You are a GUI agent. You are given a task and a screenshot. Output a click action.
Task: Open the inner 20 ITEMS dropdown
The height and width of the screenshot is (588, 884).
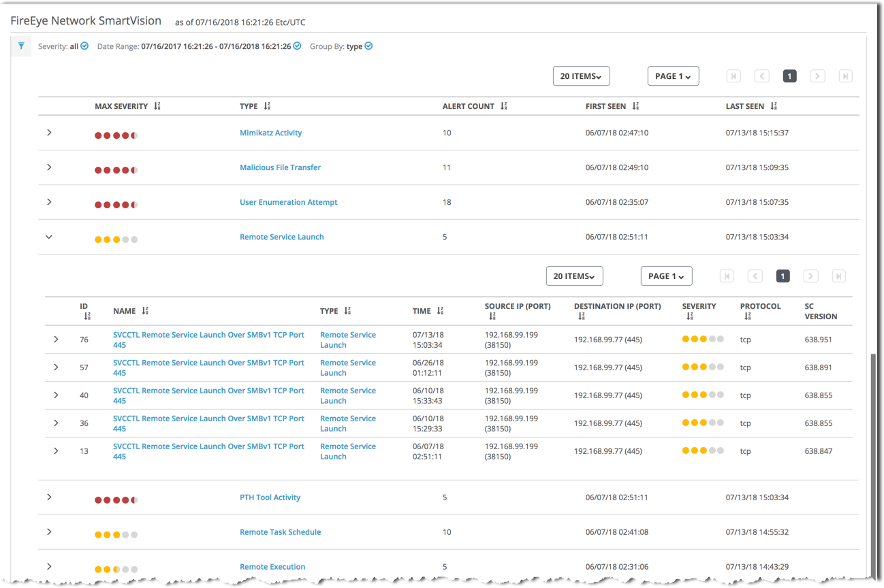[x=574, y=276]
